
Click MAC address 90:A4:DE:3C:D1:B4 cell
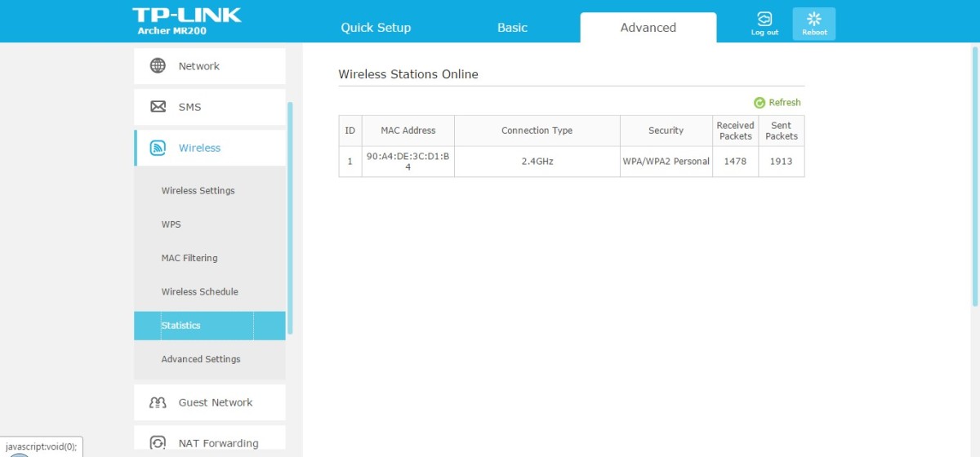[408, 162]
